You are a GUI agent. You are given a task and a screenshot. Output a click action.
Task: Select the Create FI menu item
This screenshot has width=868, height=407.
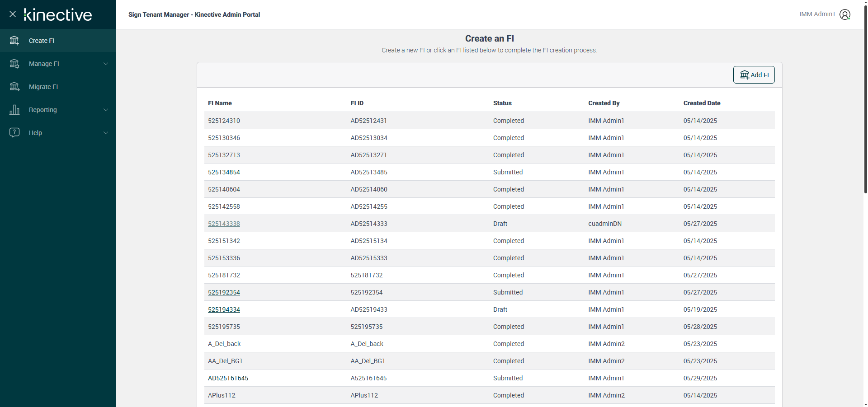click(42, 41)
